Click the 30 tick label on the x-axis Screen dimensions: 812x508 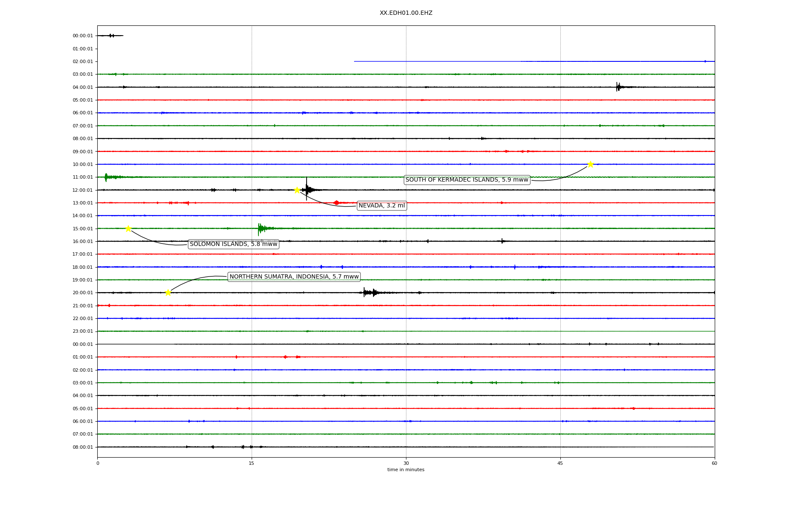(x=406, y=463)
